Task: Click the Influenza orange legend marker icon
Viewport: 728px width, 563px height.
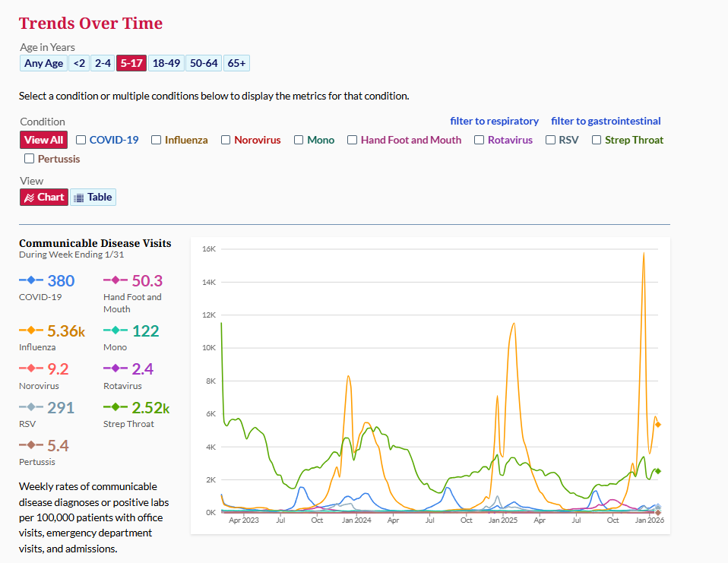Action: pyautogui.click(x=32, y=331)
